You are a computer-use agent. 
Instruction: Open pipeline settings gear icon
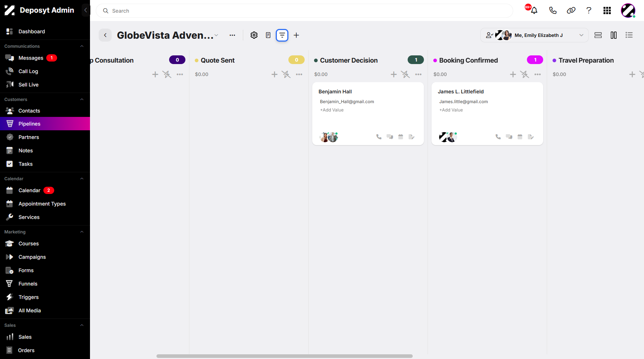[254, 35]
